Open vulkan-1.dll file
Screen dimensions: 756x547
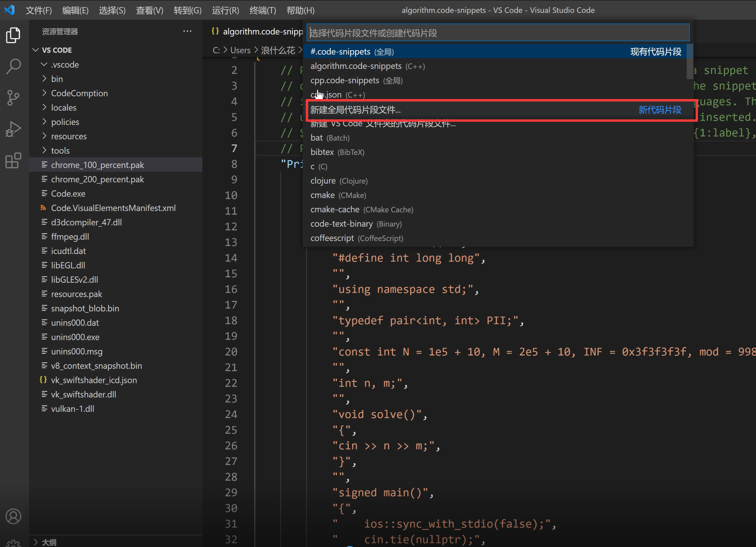pos(116,409)
